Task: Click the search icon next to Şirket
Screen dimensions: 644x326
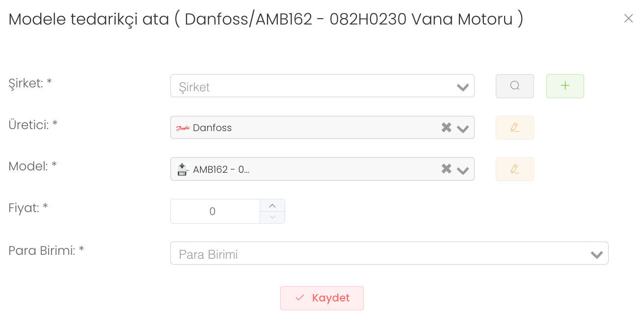Action: [514, 86]
